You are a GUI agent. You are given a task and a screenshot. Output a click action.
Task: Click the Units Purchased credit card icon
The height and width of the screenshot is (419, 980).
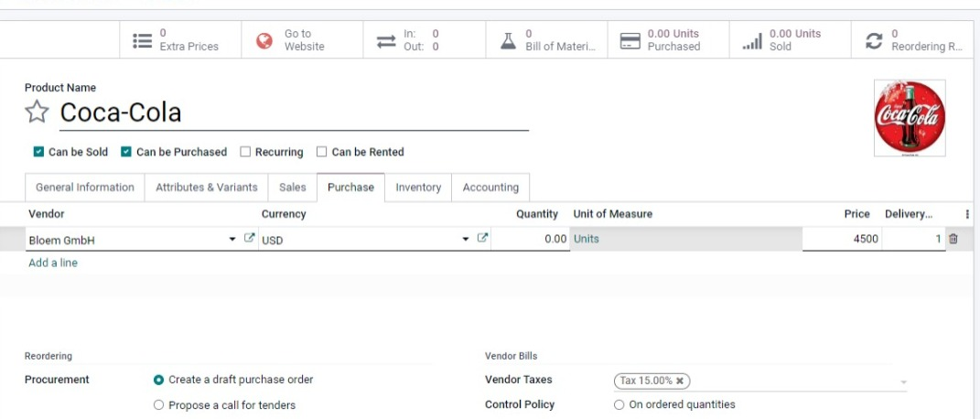pyautogui.click(x=630, y=41)
